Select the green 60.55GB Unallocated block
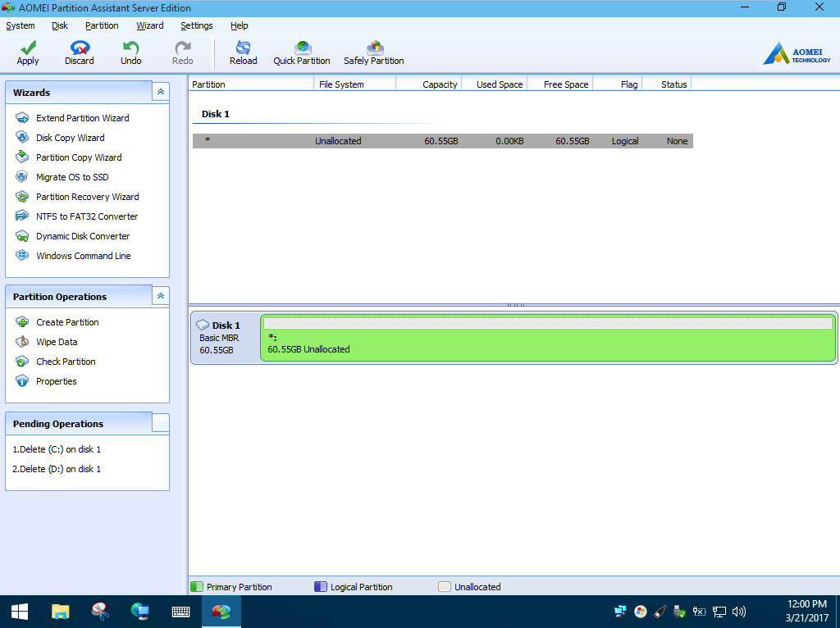 (x=548, y=338)
